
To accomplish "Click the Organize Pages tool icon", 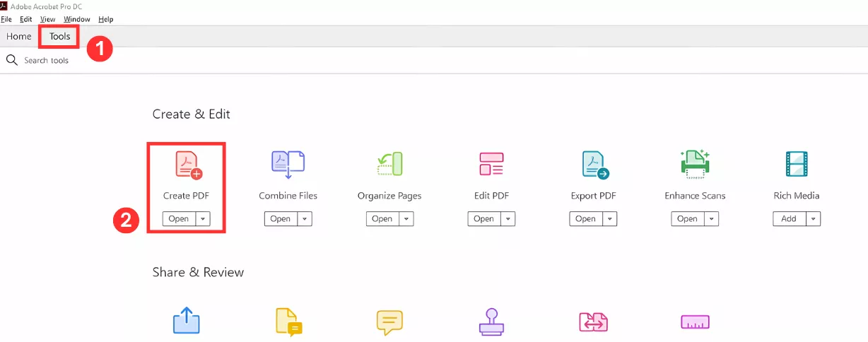I will (389, 164).
